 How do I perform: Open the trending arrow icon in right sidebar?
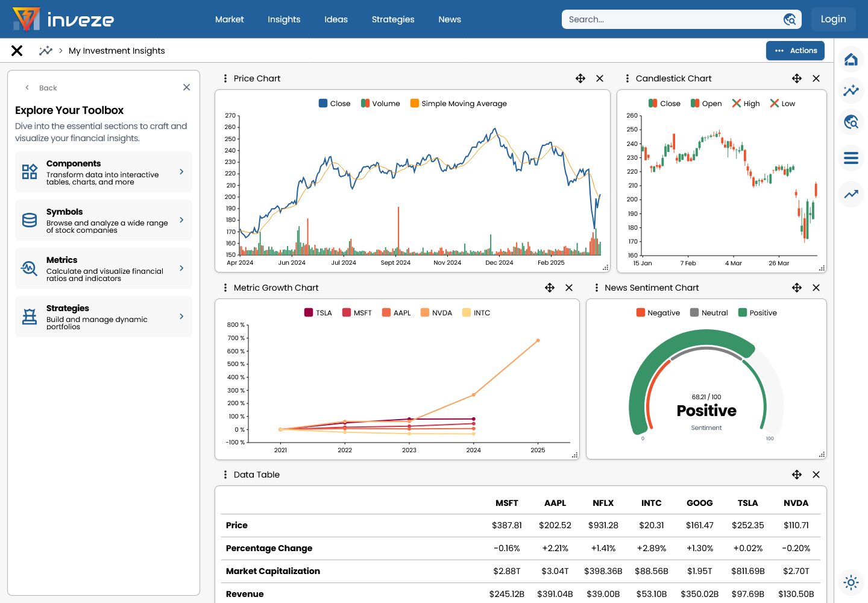point(851,194)
